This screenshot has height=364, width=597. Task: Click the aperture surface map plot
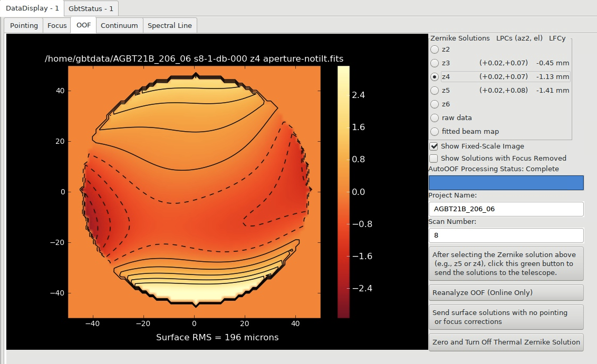point(194,192)
